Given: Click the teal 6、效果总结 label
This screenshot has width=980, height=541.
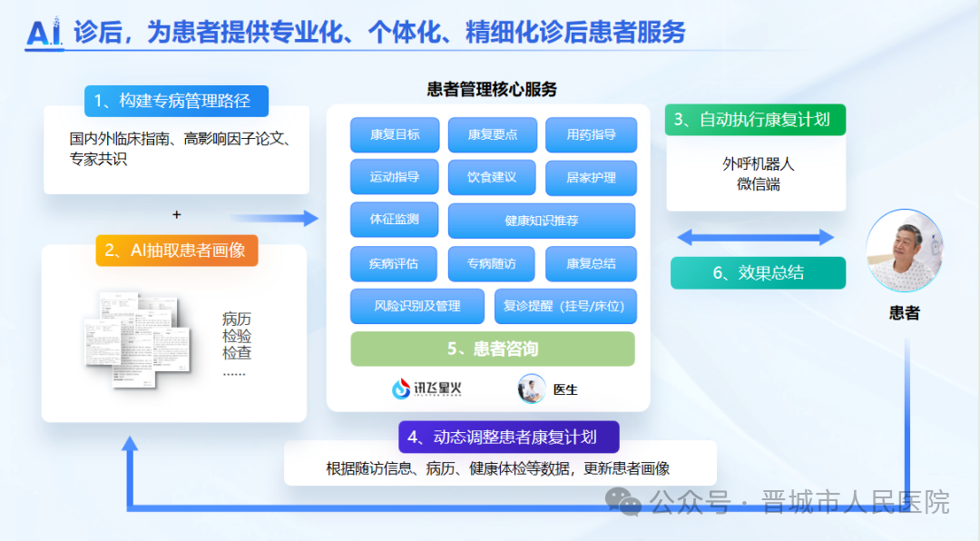Looking at the screenshot, I should click(x=758, y=272).
